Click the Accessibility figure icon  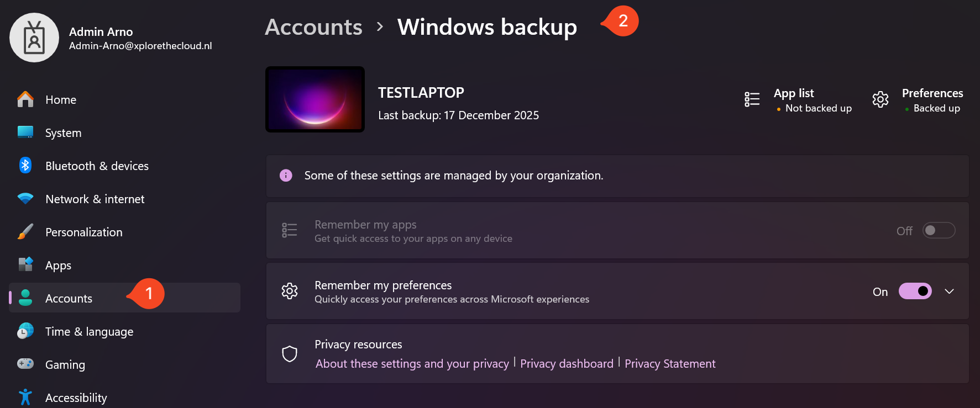(x=25, y=397)
